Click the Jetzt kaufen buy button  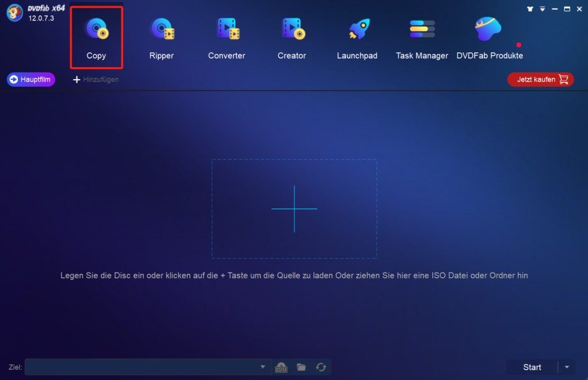540,80
